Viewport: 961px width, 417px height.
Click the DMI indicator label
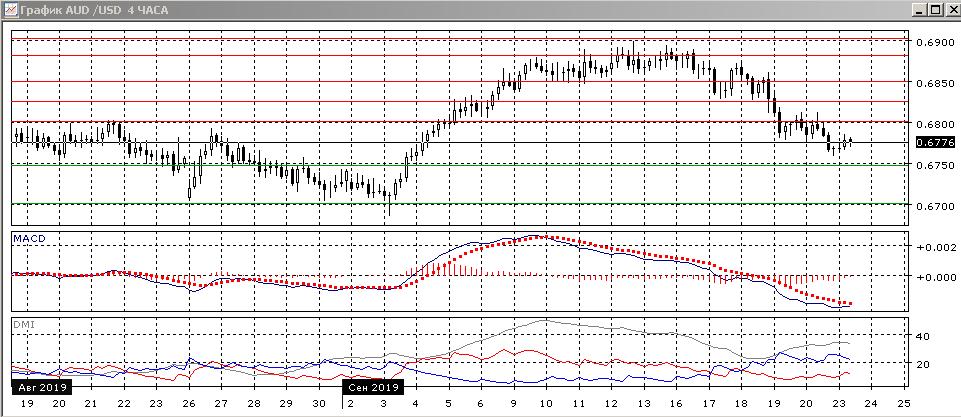(x=22, y=324)
